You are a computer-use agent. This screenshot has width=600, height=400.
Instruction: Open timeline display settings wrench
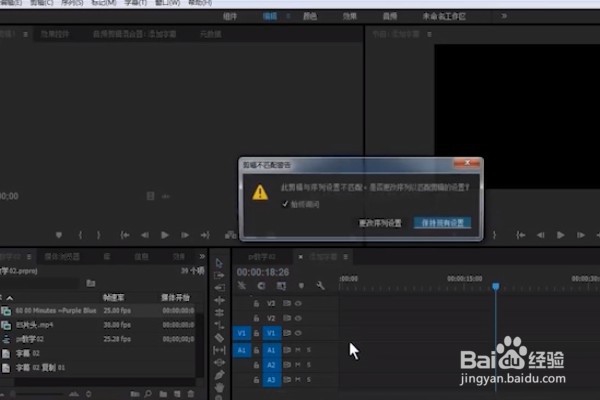(x=321, y=286)
